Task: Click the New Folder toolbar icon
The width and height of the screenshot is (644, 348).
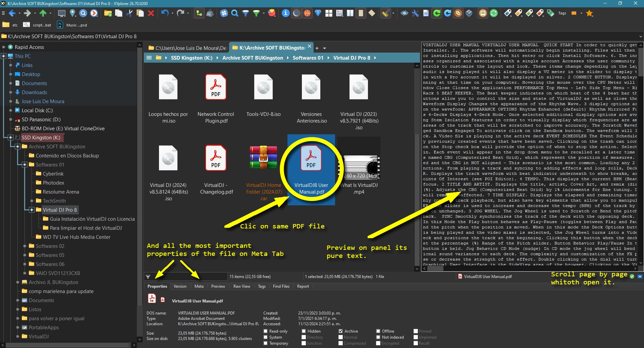Action: coord(108,13)
